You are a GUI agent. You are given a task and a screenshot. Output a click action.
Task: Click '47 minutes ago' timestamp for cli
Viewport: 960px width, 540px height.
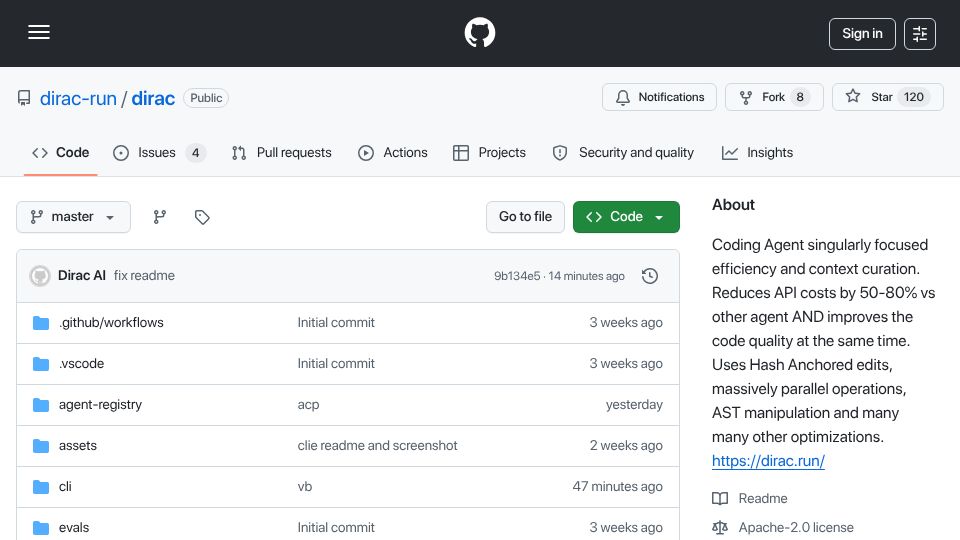[617, 487]
